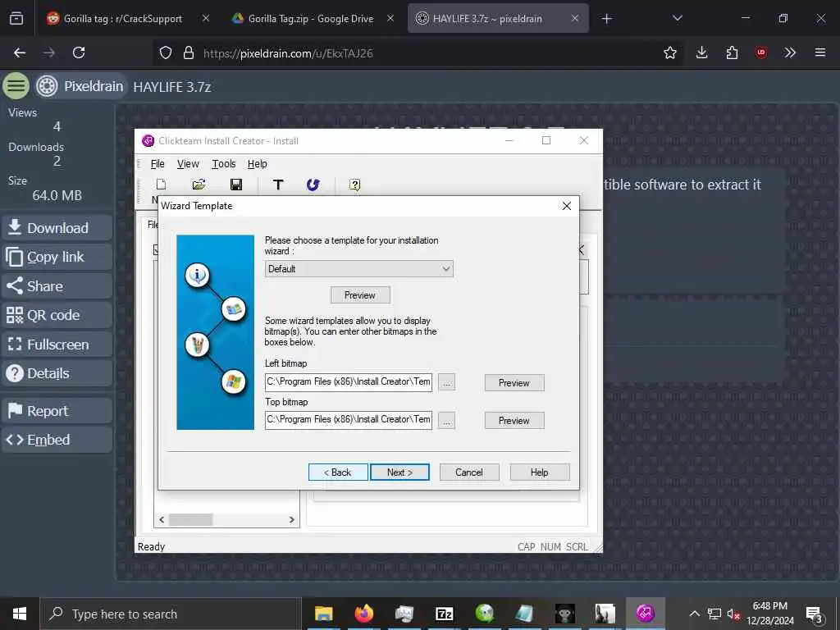This screenshot has height=630, width=840.
Task: Cancel the Wizard Template dialog
Action: pos(469,472)
